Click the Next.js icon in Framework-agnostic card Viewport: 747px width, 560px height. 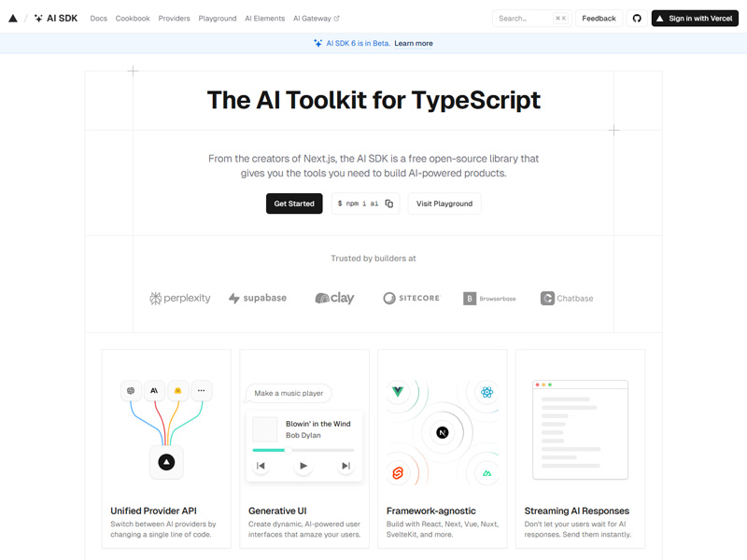(442, 433)
